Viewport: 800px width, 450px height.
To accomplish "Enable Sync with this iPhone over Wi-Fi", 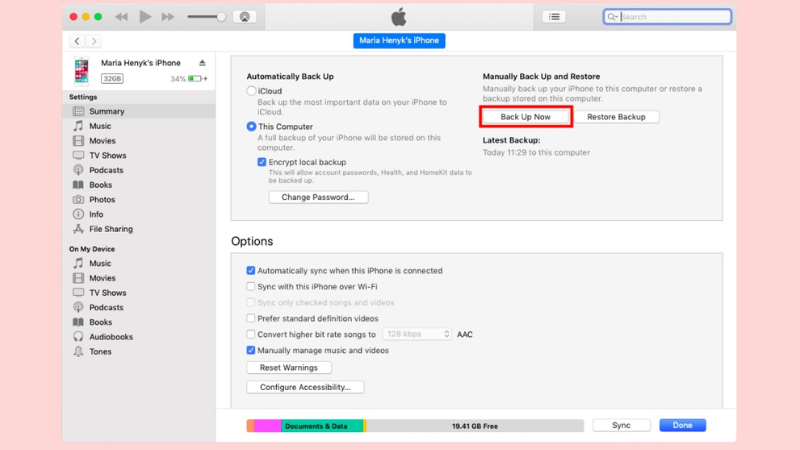I will (251, 287).
